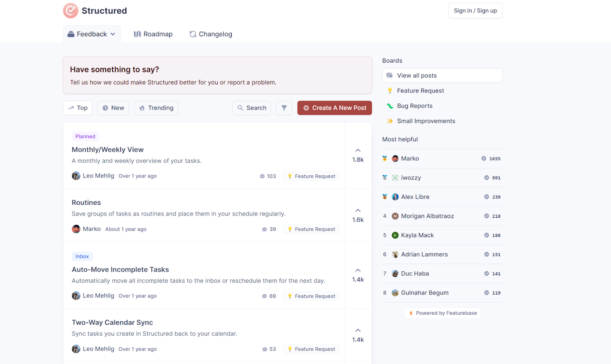Click the Small Improvements sparkle icon
This screenshot has height=364, width=611.
[390, 121]
